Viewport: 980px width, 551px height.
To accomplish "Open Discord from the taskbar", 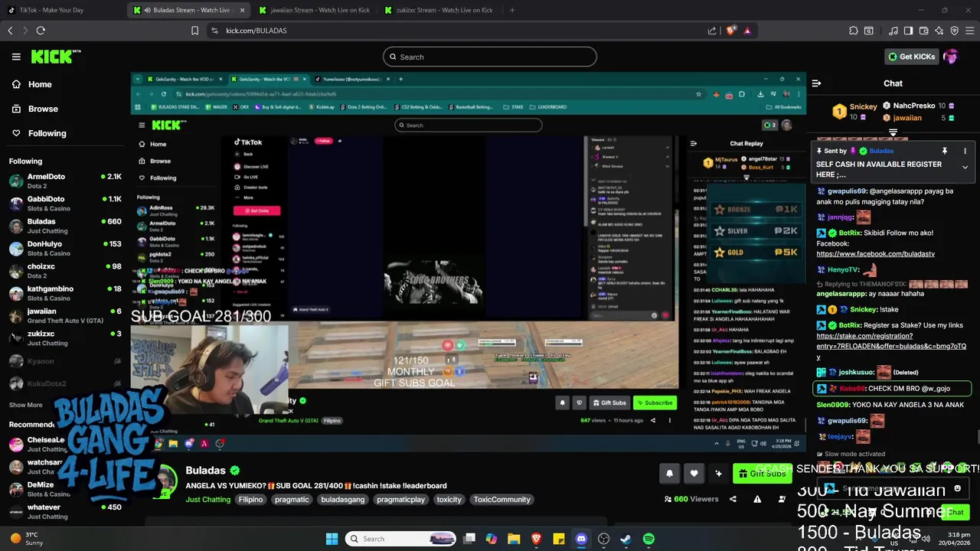I will 581,539.
